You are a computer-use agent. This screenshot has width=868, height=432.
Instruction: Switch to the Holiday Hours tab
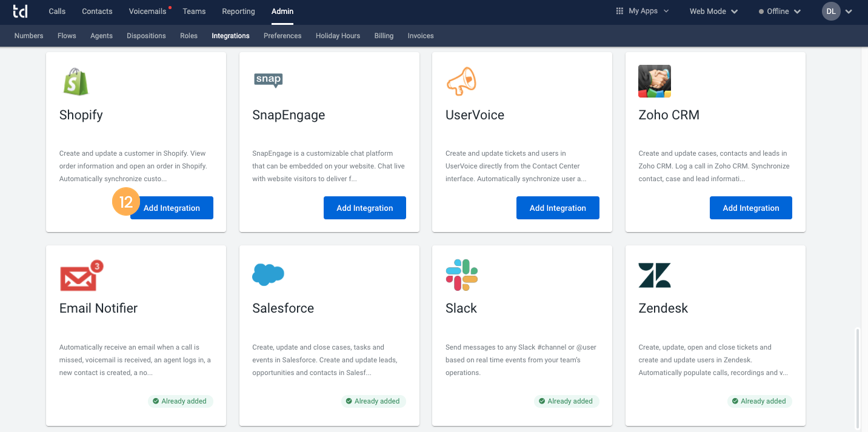(x=338, y=36)
